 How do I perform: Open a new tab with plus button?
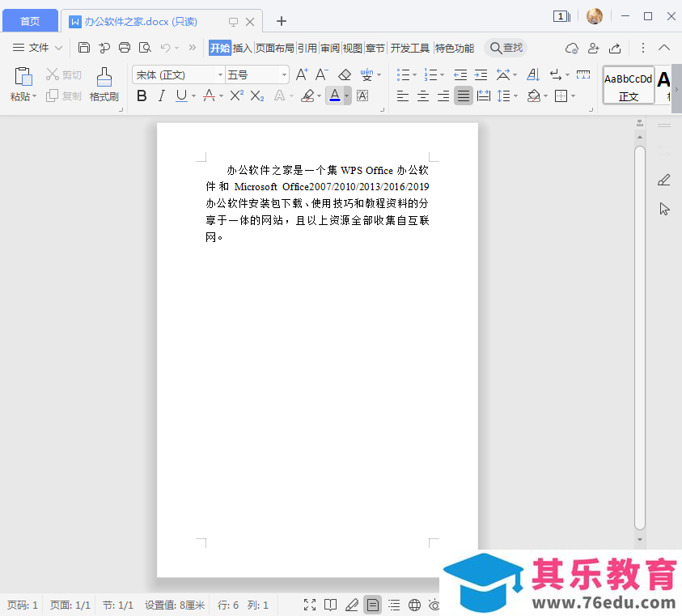[x=282, y=21]
